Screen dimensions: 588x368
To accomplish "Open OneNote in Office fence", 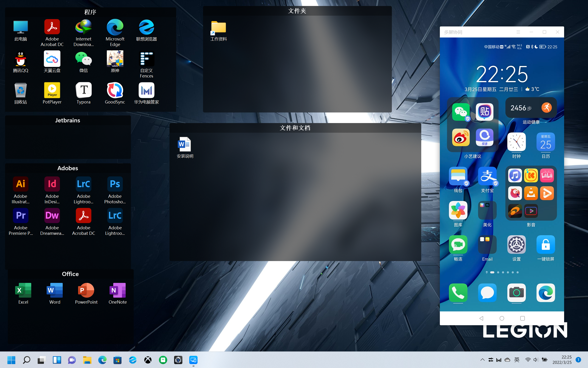I will coord(118,293).
